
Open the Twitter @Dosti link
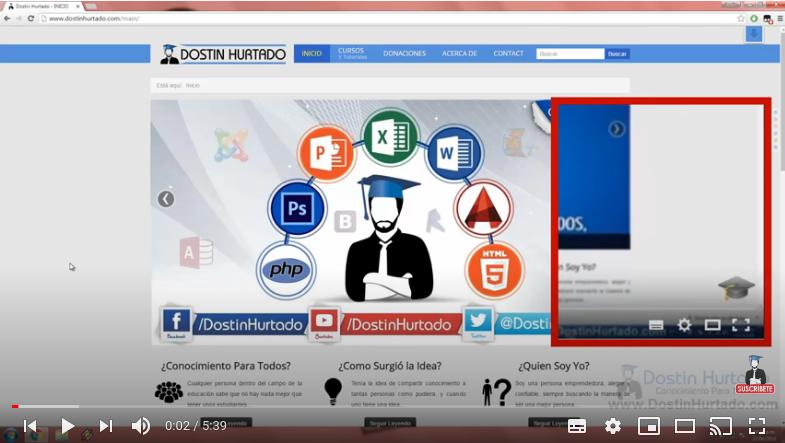click(x=506, y=324)
